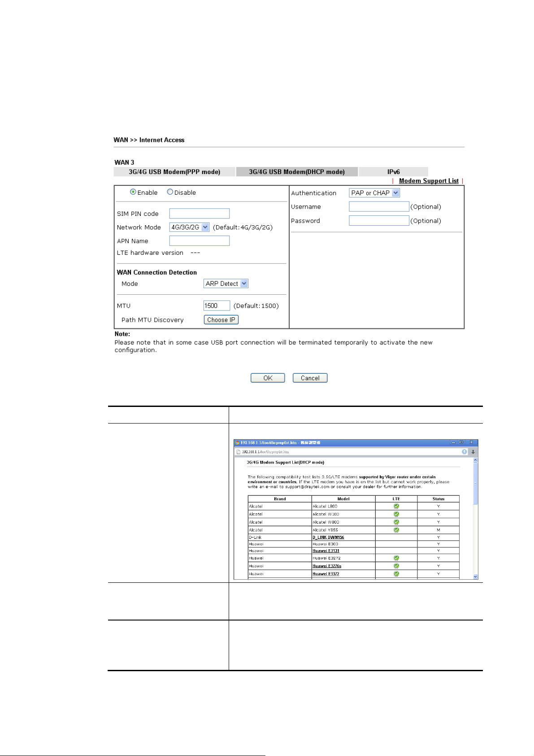The image size is (534, 756).
Task: Expand the ARP Detect mode dropdown
Action: coord(226,284)
